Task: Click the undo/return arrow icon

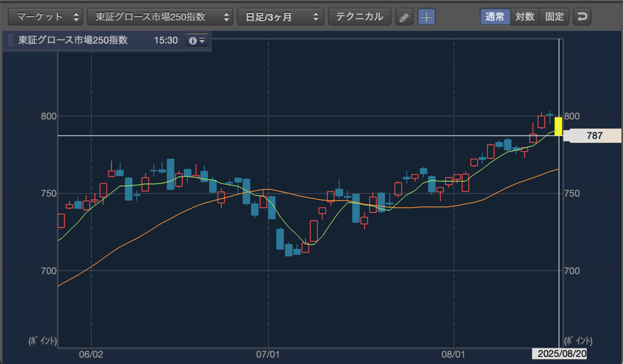Action: point(582,17)
